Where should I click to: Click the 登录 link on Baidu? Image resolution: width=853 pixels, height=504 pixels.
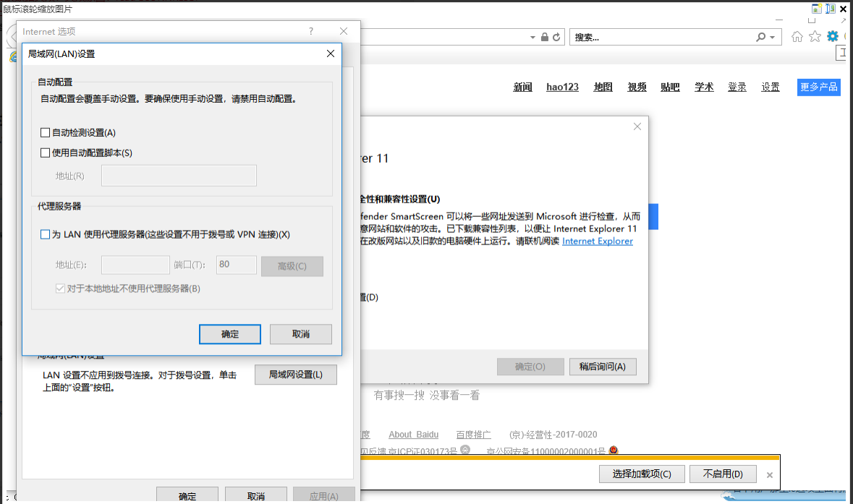(737, 87)
